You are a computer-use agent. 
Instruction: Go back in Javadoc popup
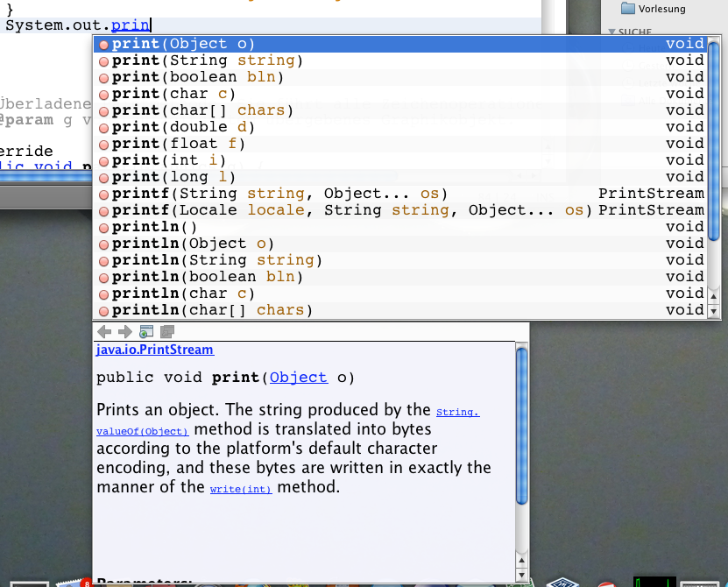[104, 331]
